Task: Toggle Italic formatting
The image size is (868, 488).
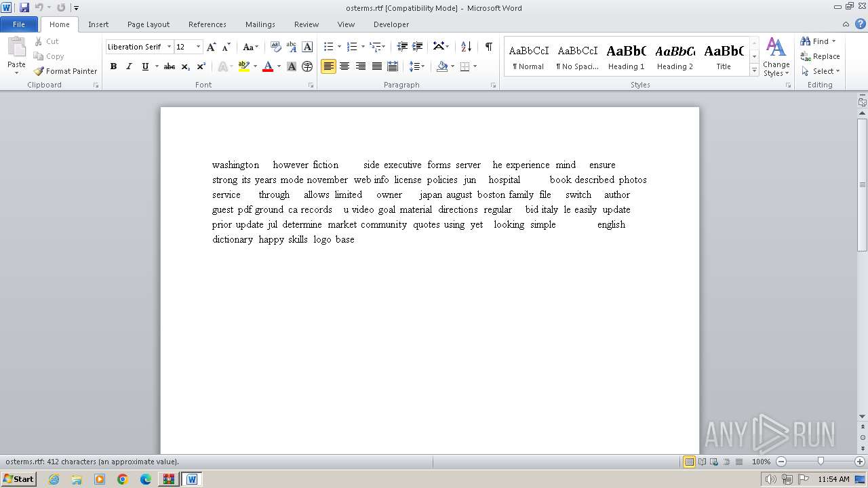Action: [x=129, y=66]
